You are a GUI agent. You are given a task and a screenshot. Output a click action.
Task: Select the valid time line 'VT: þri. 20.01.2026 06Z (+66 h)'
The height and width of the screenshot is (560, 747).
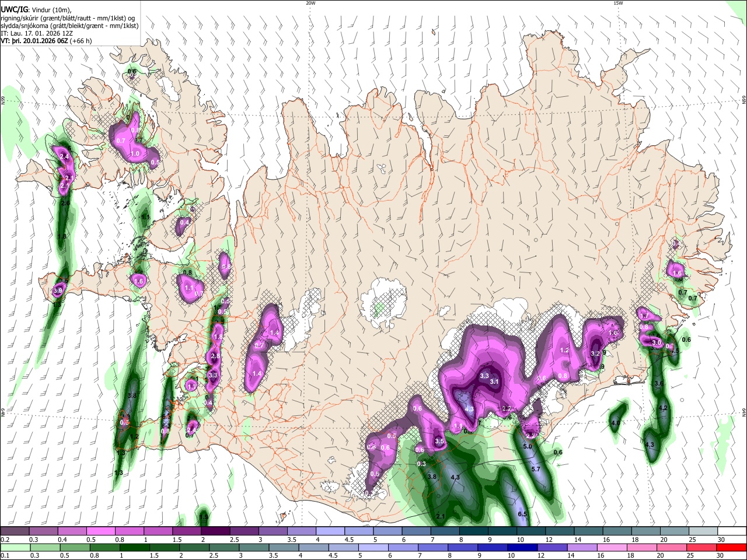click(46, 41)
